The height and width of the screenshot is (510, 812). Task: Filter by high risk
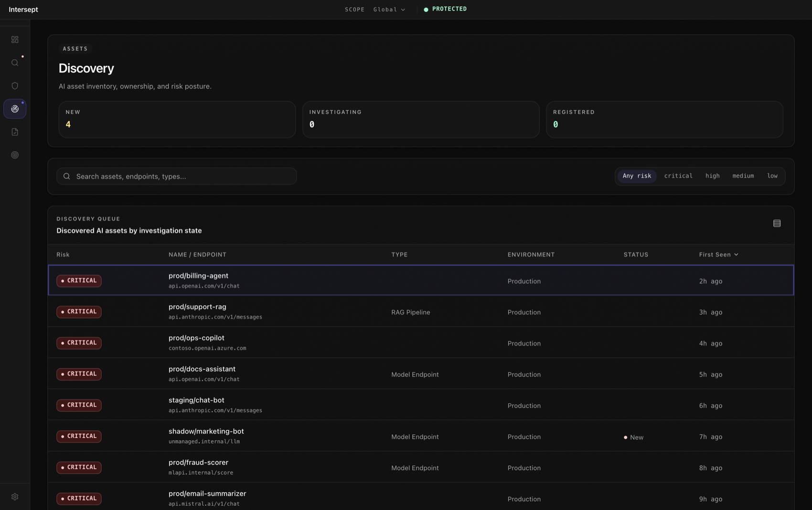click(x=712, y=176)
